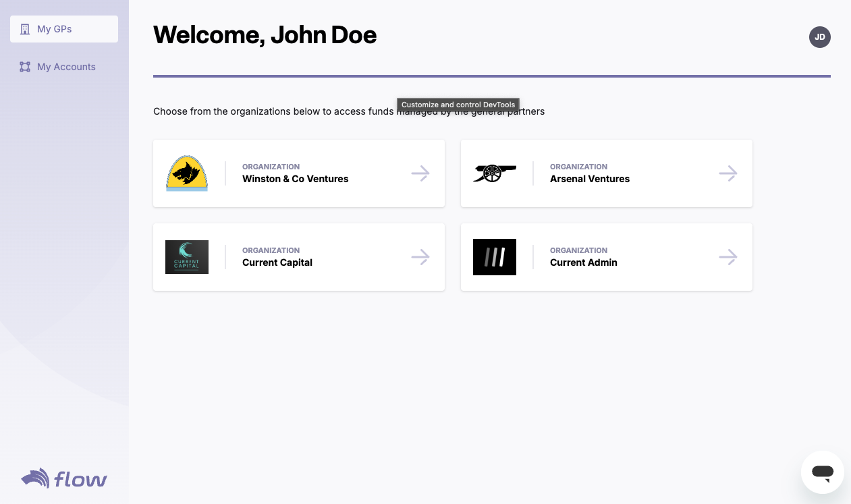Click the arrow on Winston & Co Ventures card
Viewport: 851px width, 504px height.
(420, 173)
